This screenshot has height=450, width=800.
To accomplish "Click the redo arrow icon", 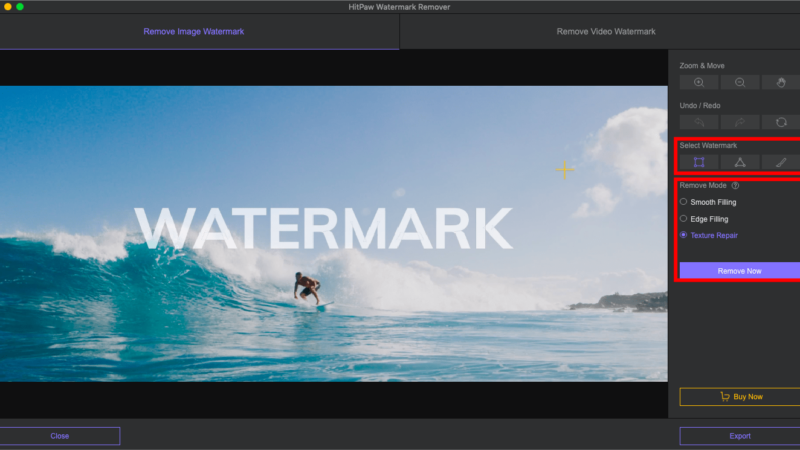I will click(x=740, y=122).
